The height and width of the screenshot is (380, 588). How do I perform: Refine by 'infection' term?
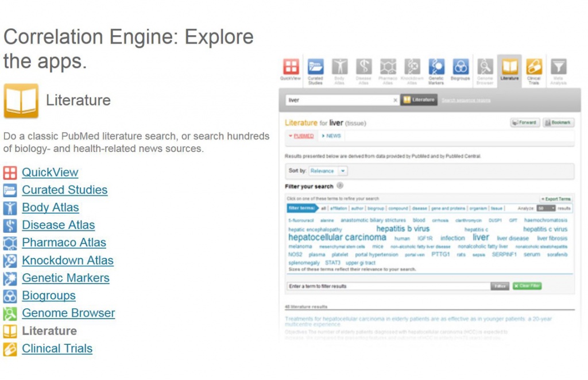(x=452, y=239)
